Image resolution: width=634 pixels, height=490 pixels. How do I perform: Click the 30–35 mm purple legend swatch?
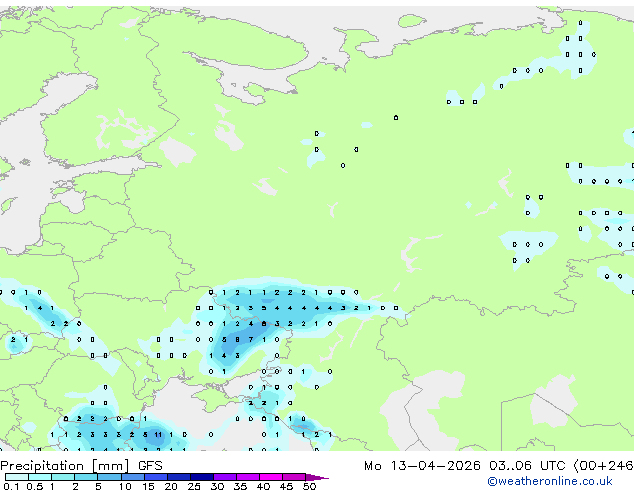click(225, 477)
